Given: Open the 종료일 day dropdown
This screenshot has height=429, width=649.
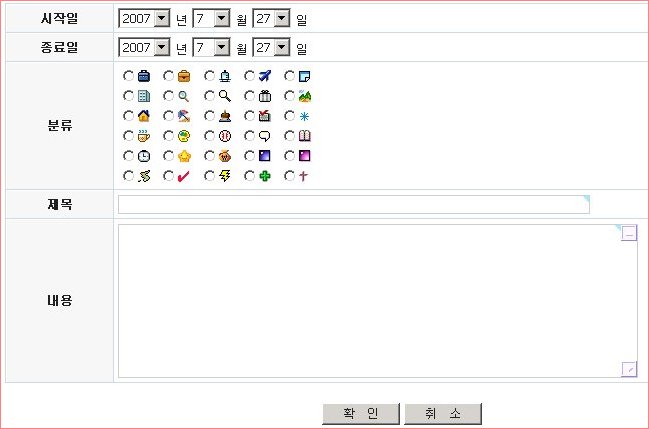Looking at the screenshot, I should pos(281,47).
